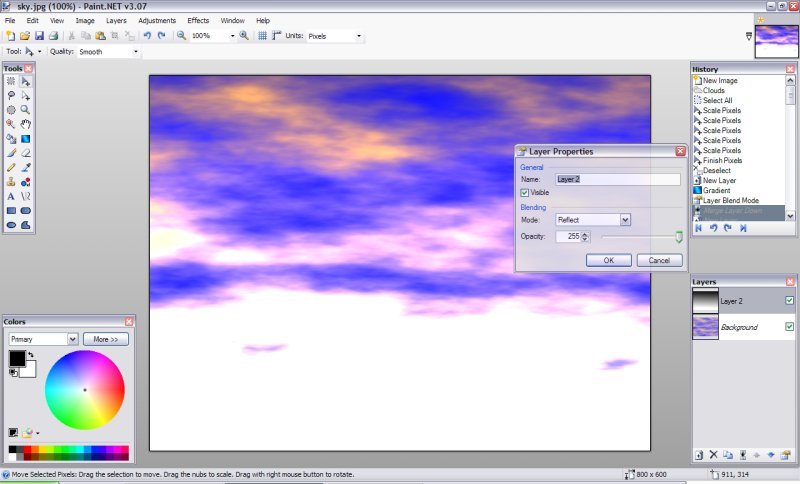This screenshot has width=800, height=484.
Task: Click Add New Layer icon in Layers panel
Action: coord(700,455)
